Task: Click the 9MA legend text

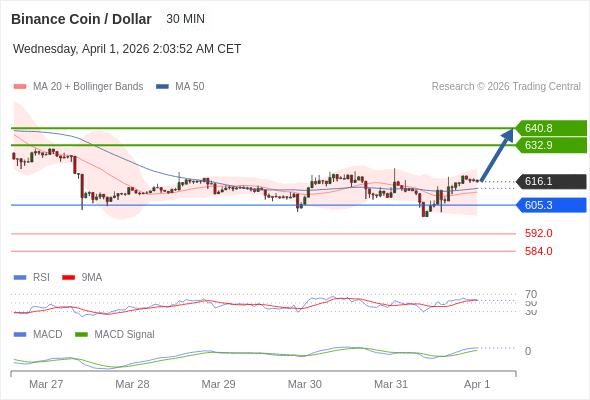Action: 92,278
